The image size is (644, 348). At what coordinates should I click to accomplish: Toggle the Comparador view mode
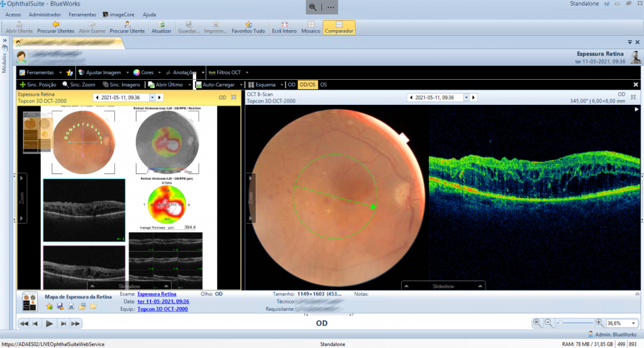coord(339,24)
